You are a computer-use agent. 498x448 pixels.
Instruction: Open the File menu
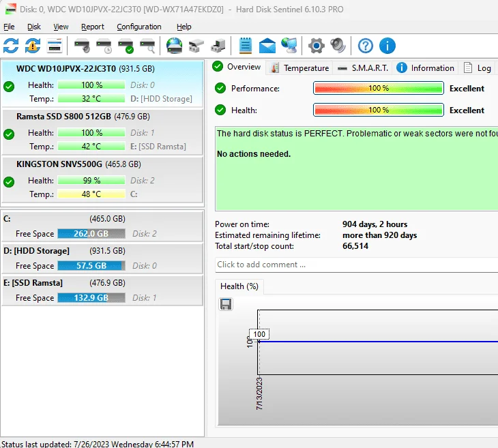pos(9,27)
